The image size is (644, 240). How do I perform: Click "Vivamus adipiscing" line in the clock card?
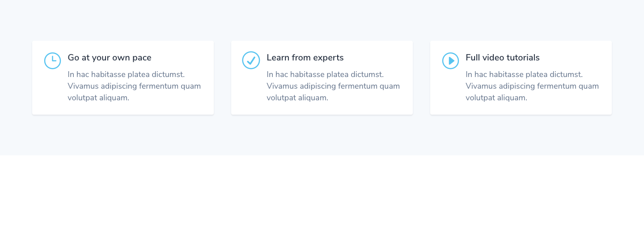click(x=134, y=86)
